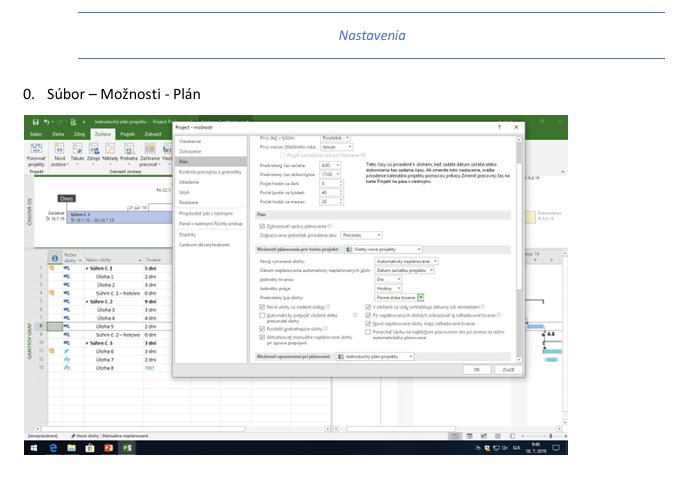The height and width of the screenshot is (481, 692).
Task: Toggle Zobrazovať správy plánovania checkbox
Action: pos(262,226)
